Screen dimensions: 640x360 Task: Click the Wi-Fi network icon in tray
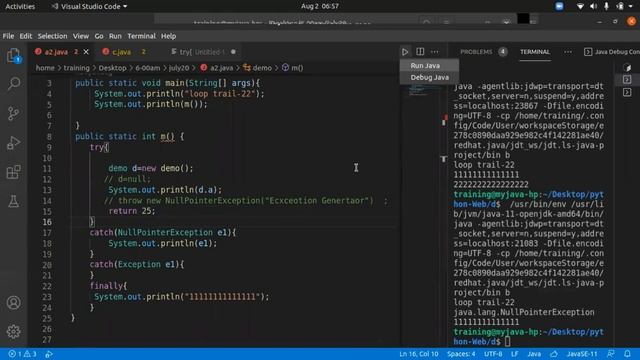point(580,6)
